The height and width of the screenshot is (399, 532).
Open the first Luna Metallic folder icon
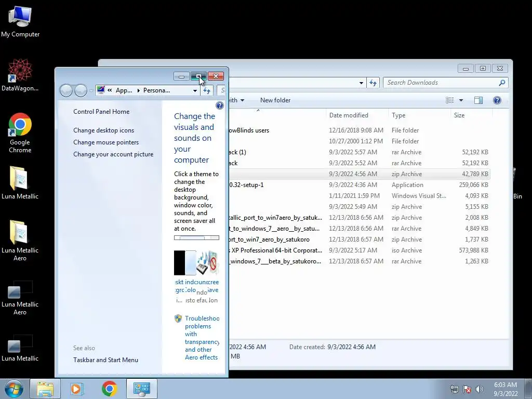20,182
